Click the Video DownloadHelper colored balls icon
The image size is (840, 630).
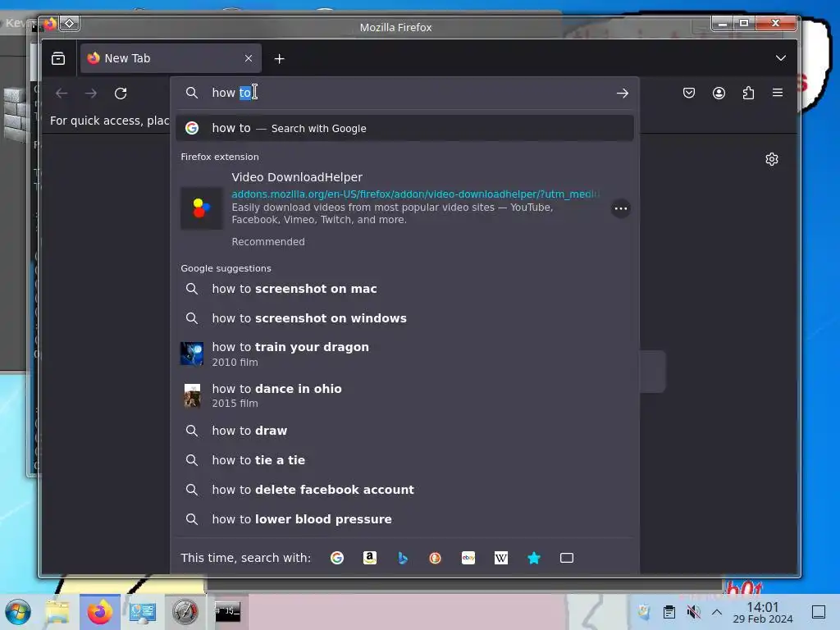pyautogui.click(x=202, y=208)
